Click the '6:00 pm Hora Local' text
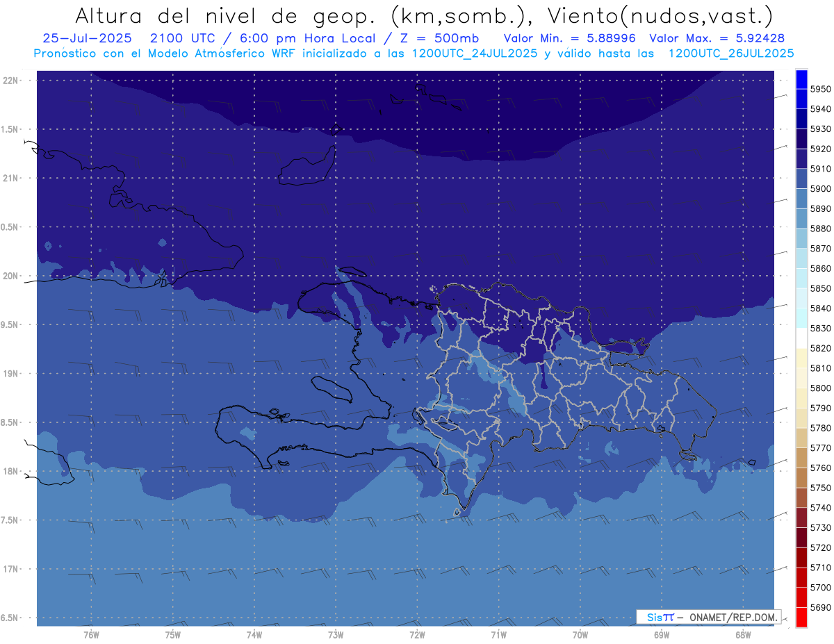This screenshot has width=834, height=644. pos(310,38)
